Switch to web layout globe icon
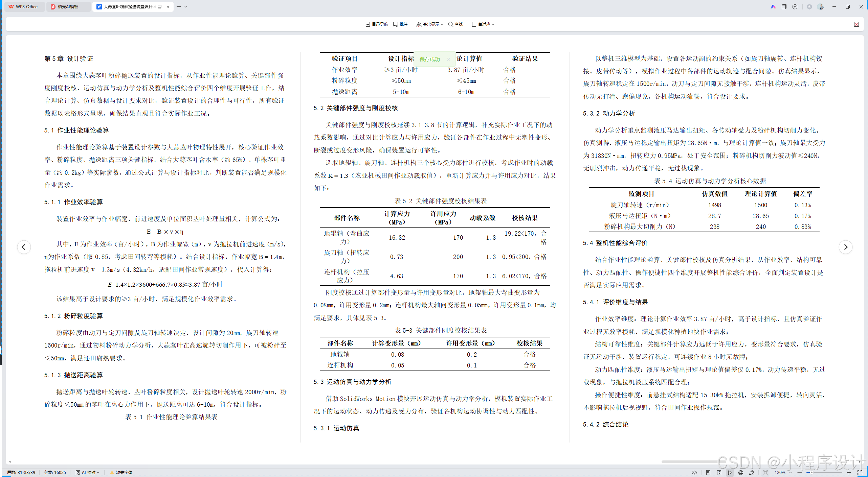The image size is (868, 477). 741,472
